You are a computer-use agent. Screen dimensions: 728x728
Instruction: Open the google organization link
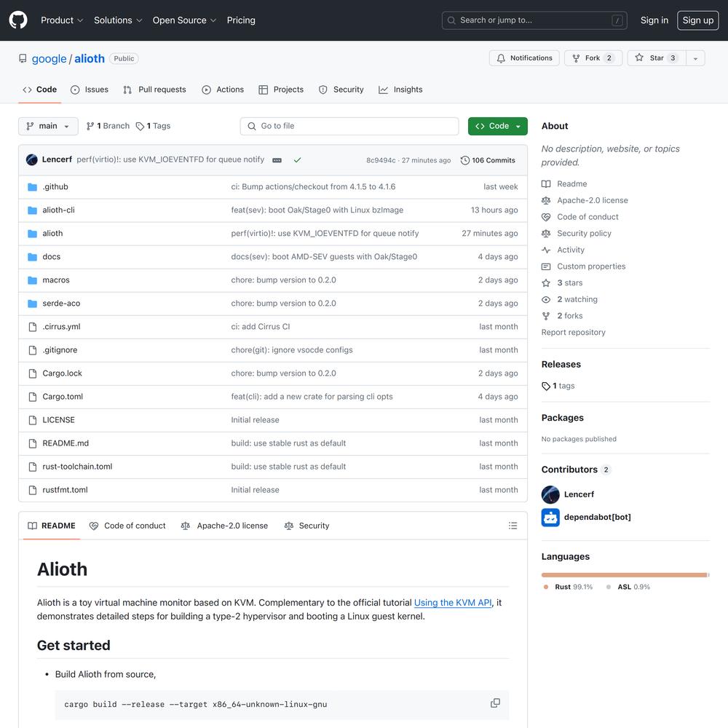click(50, 58)
